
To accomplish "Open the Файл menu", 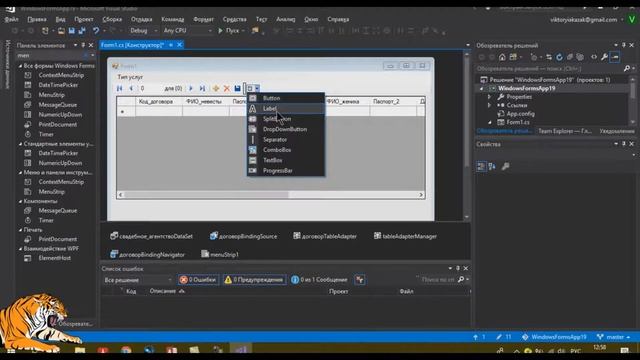I will [11, 19].
